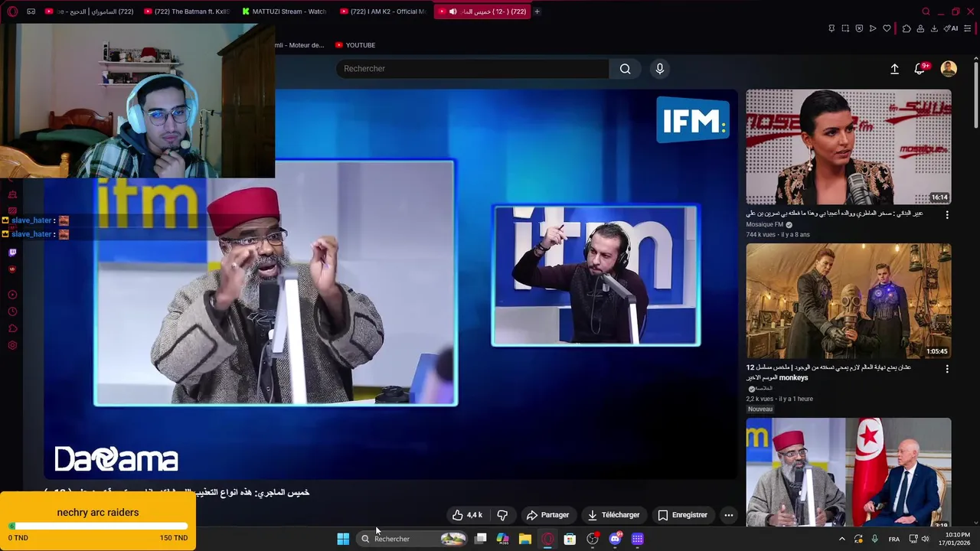Viewport: 980px width, 551px height.
Task: Like the video with 4,4 k likes
Action: pyautogui.click(x=467, y=515)
